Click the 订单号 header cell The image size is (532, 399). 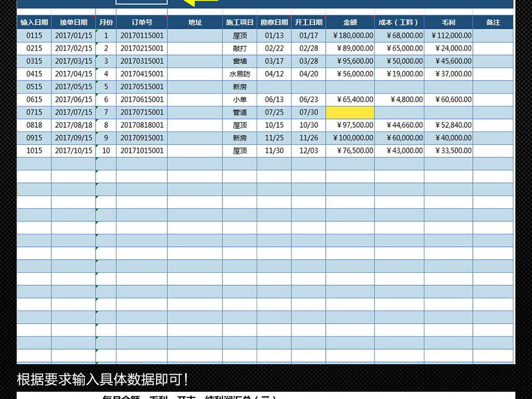(142, 22)
